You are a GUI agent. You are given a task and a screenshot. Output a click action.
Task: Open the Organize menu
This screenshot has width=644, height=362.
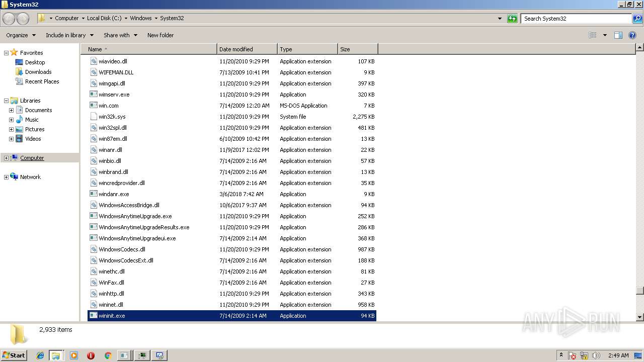[21, 35]
